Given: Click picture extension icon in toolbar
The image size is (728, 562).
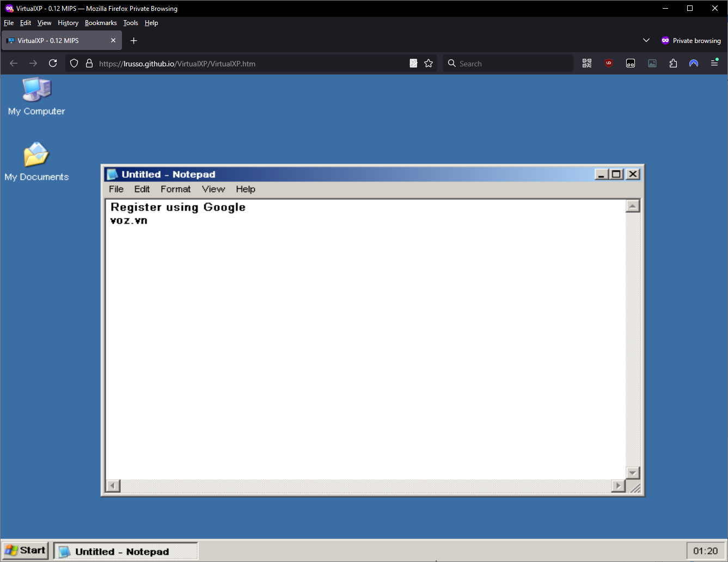Looking at the screenshot, I should (652, 64).
